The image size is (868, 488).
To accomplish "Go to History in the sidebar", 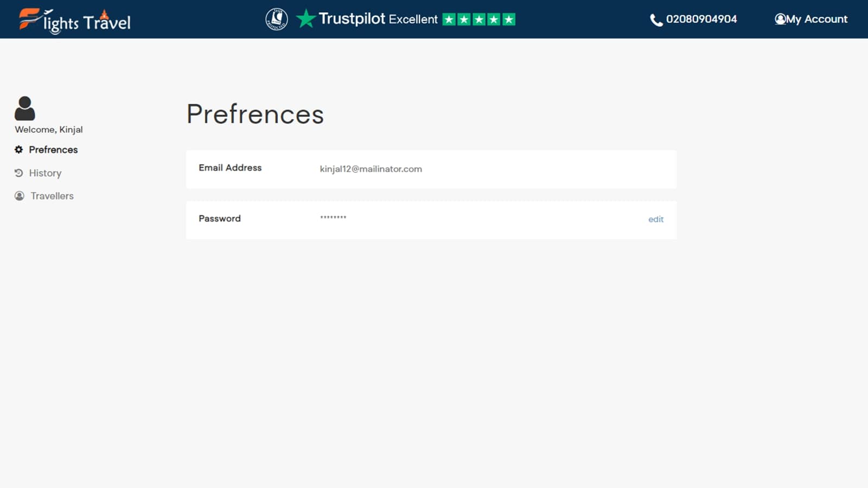I will (x=45, y=173).
